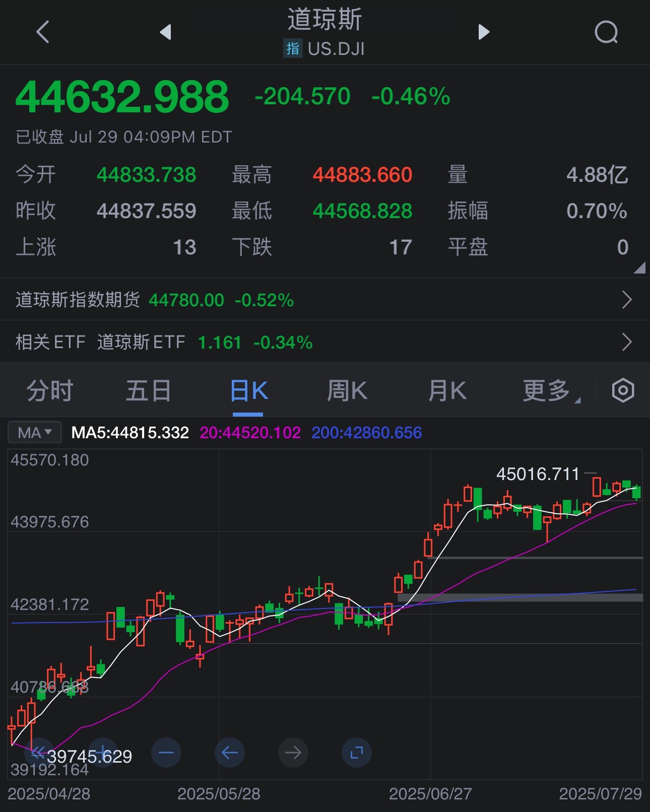
Task: Tap the latest candlestick on chart
Action: (636, 492)
